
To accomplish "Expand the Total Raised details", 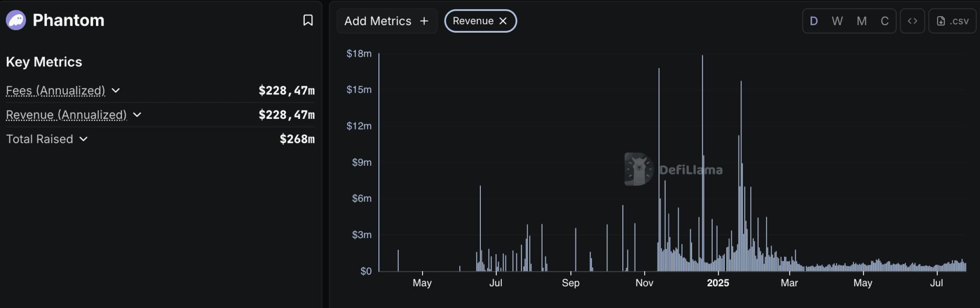I will point(84,139).
